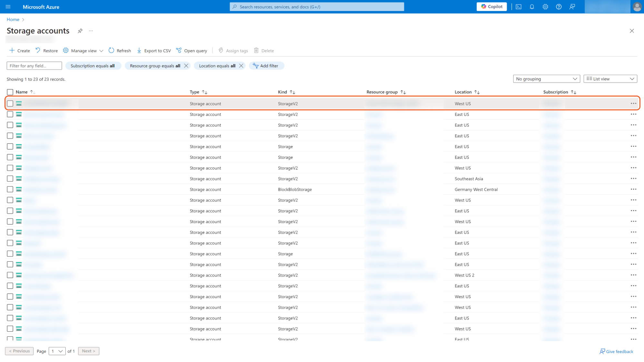644x362 pixels.
Task: Open the notifications bell
Action: coord(532,7)
